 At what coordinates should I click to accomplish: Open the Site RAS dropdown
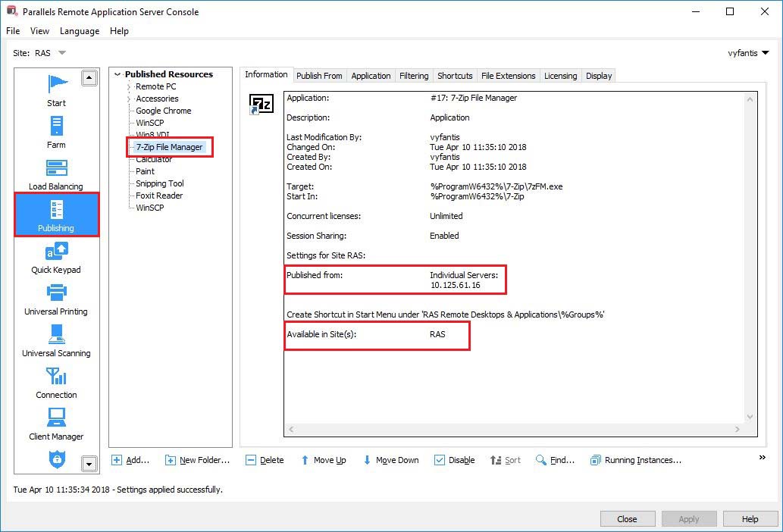[x=62, y=53]
